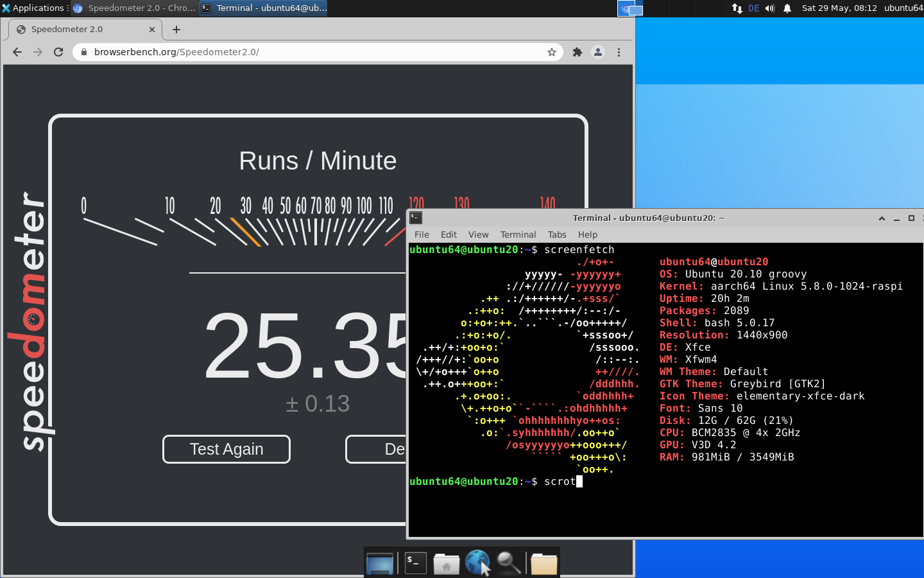Viewport: 924px width, 578px height.
Task: Roll up the terminal window with the shade arrow
Action: [x=882, y=218]
